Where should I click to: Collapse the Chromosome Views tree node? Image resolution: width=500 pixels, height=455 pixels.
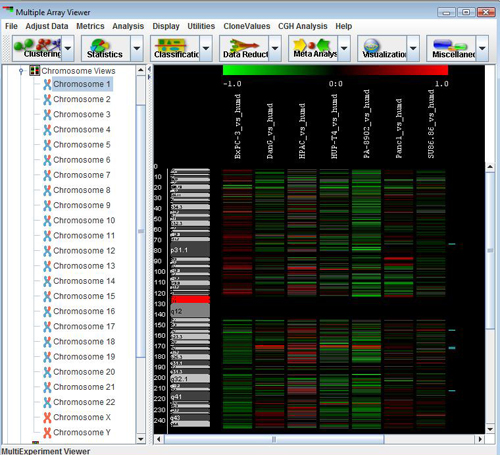coord(21,71)
